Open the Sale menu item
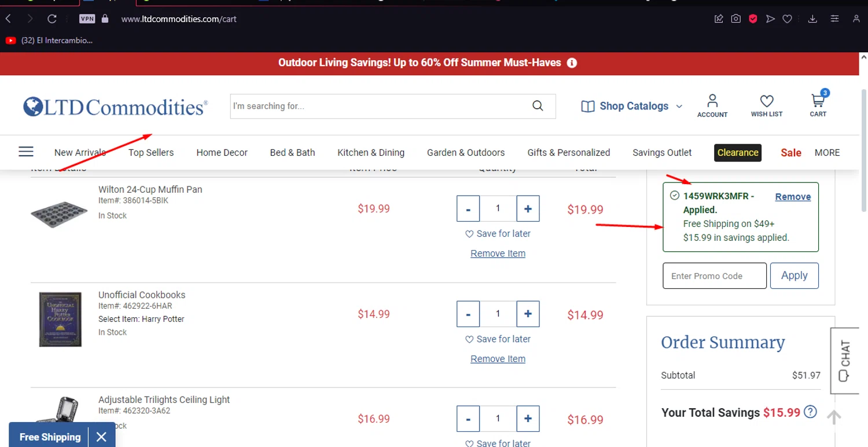 [791, 153]
